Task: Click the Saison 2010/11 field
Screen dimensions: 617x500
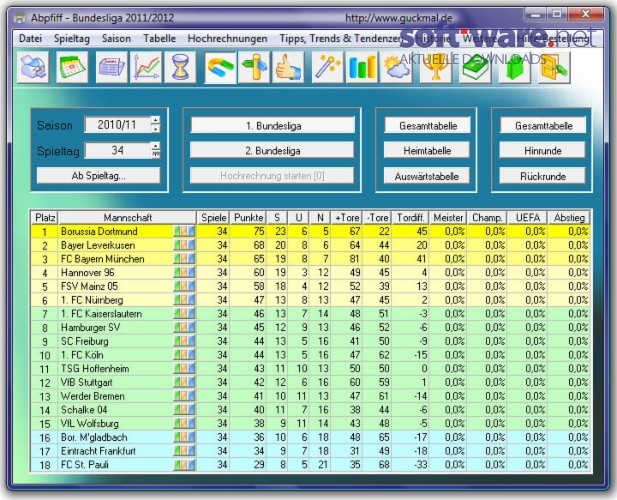Action: 118,125
